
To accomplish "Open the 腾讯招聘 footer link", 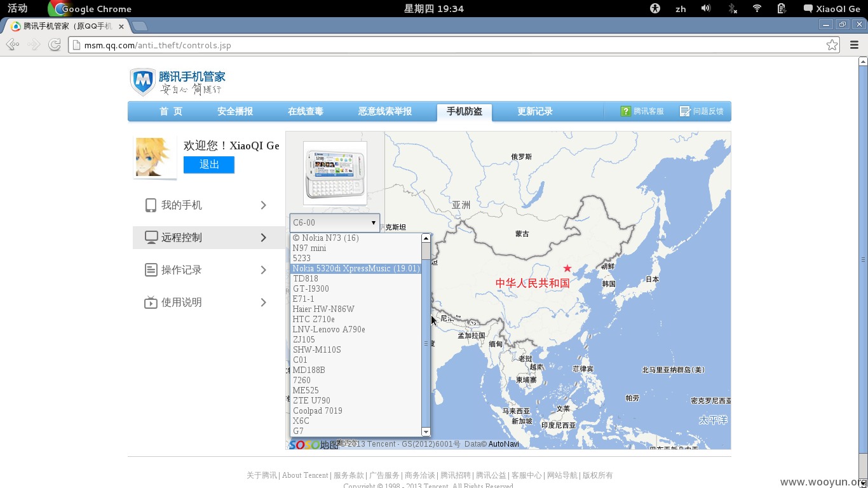I will (x=456, y=475).
